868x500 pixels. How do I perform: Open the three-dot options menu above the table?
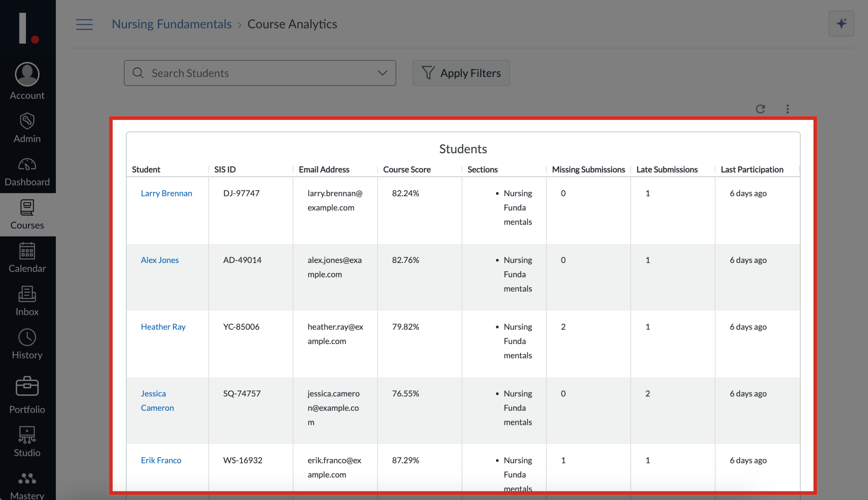[787, 109]
